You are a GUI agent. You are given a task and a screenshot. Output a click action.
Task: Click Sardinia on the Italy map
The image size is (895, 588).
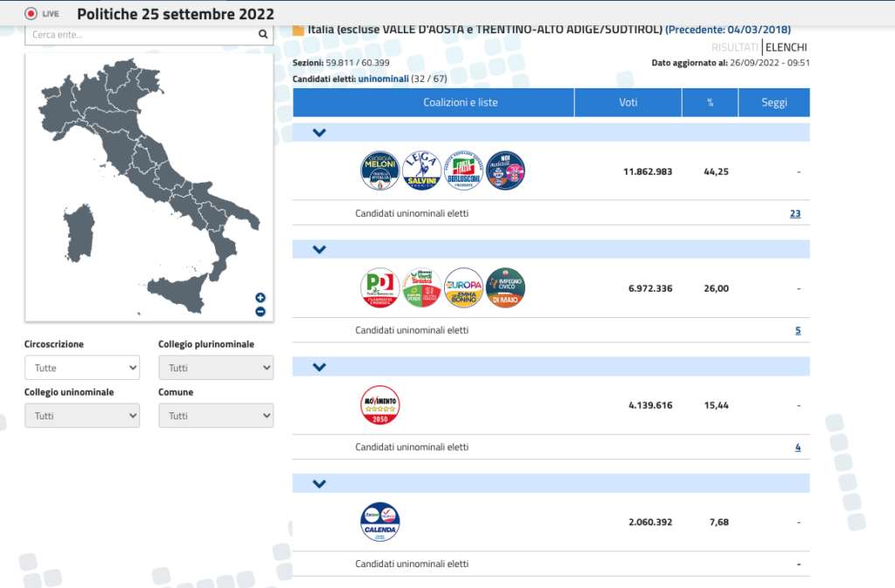click(80, 234)
